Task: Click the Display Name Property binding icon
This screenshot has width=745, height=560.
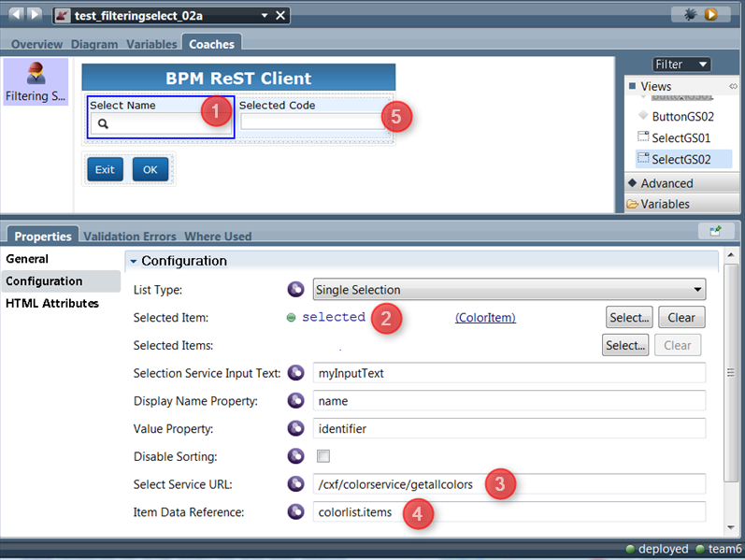Action: coord(295,400)
